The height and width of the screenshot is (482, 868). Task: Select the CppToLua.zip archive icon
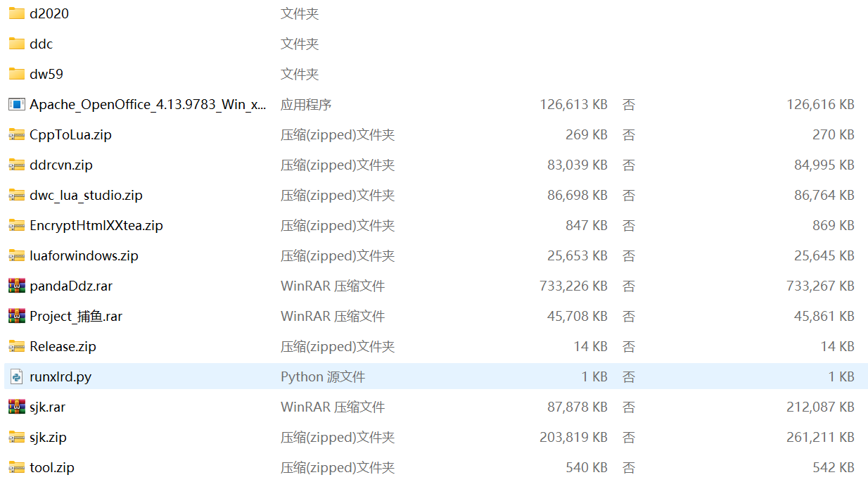[17, 134]
